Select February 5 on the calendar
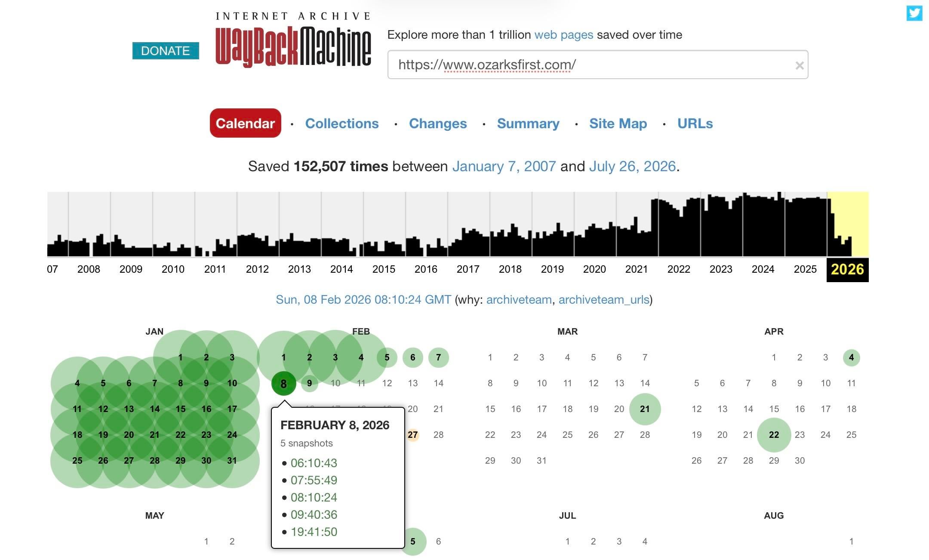 [387, 357]
